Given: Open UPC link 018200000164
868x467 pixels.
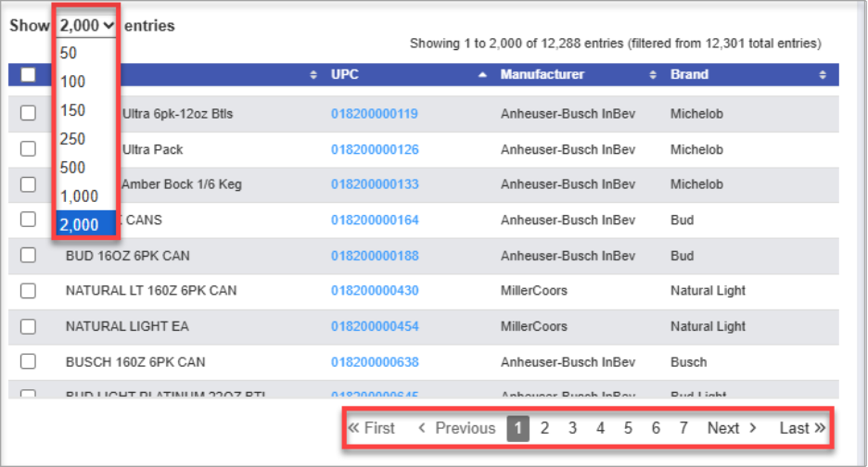Looking at the screenshot, I should (x=375, y=220).
